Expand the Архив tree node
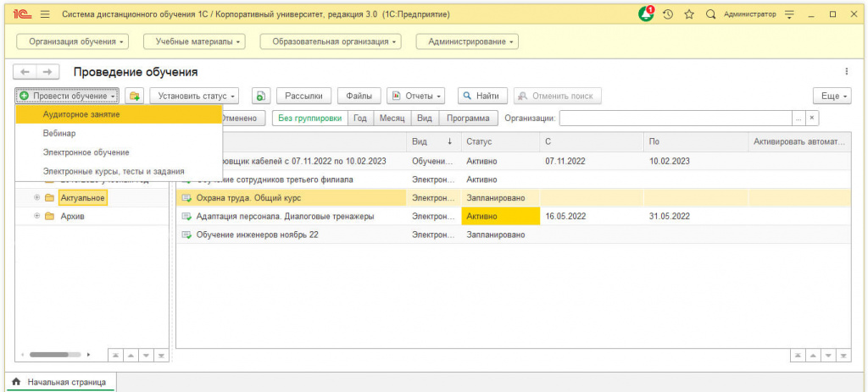 point(36,216)
